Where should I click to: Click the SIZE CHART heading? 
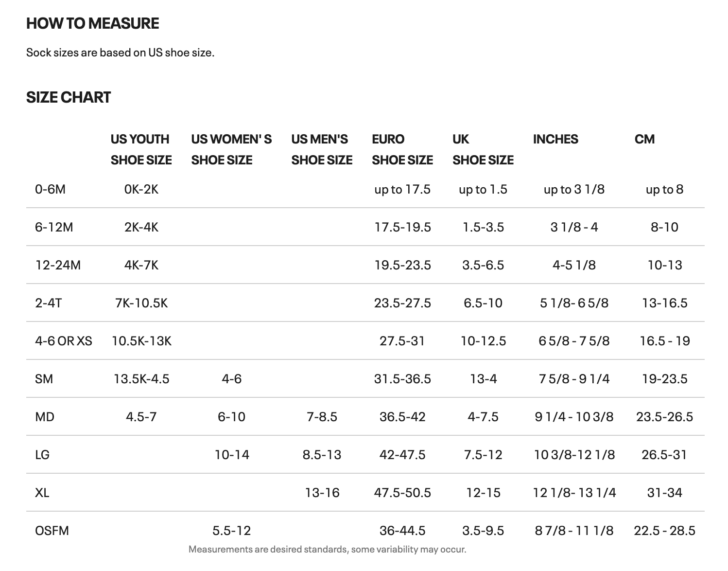(x=69, y=97)
